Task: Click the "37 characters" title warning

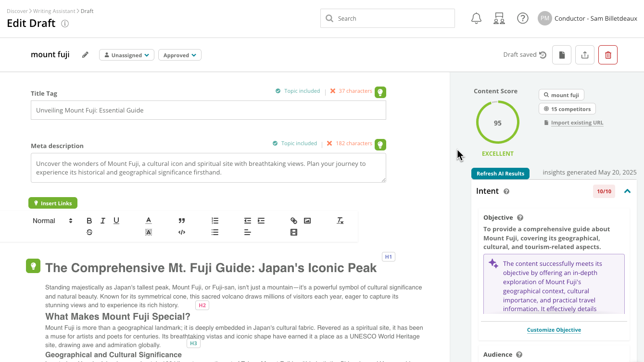Action: (x=355, y=91)
